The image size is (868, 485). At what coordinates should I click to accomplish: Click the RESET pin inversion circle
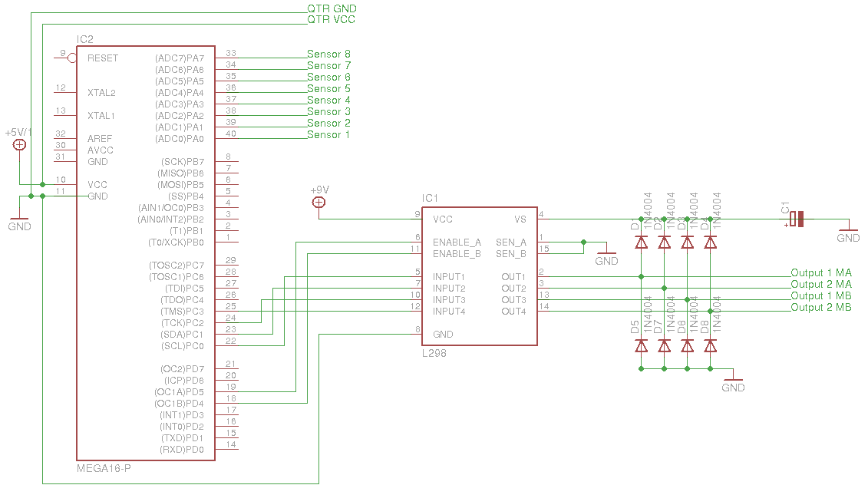point(72,58)
